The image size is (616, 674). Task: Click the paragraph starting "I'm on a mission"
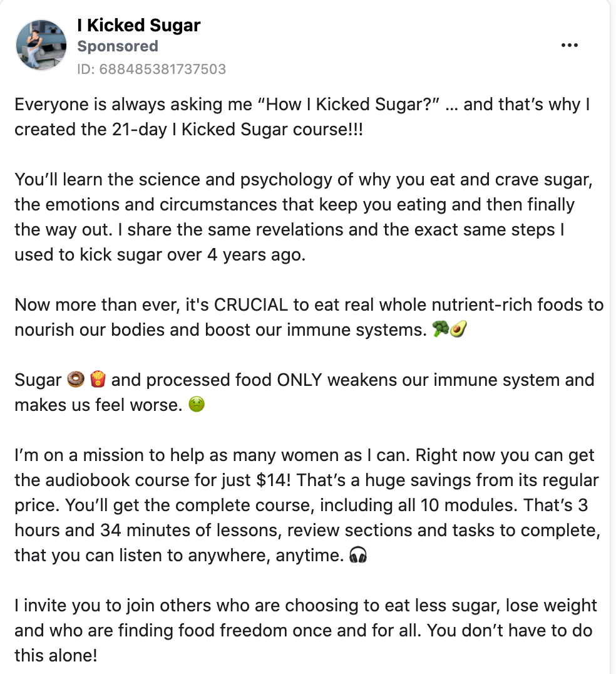(307, 505)
